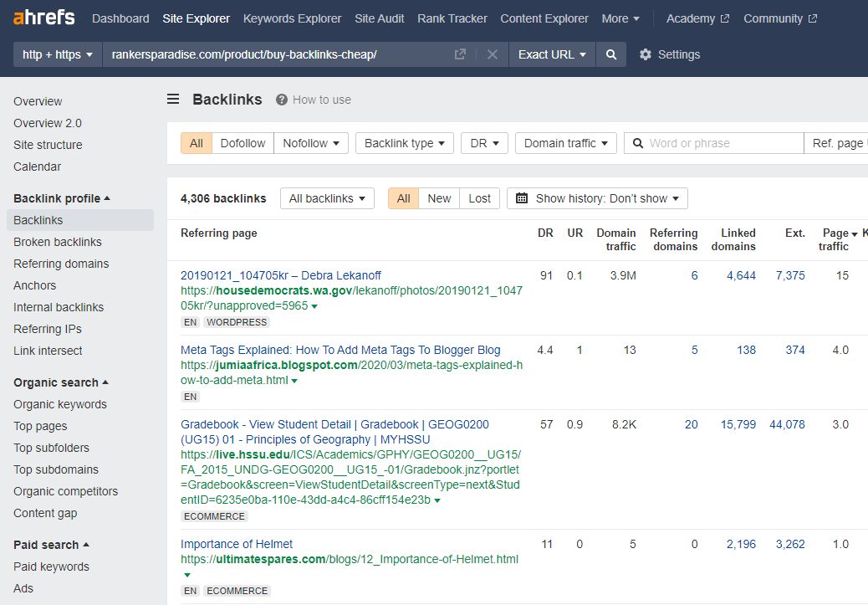
Task: Expand live.hssu.edu URL arrow
Action: tap(437, 501)
